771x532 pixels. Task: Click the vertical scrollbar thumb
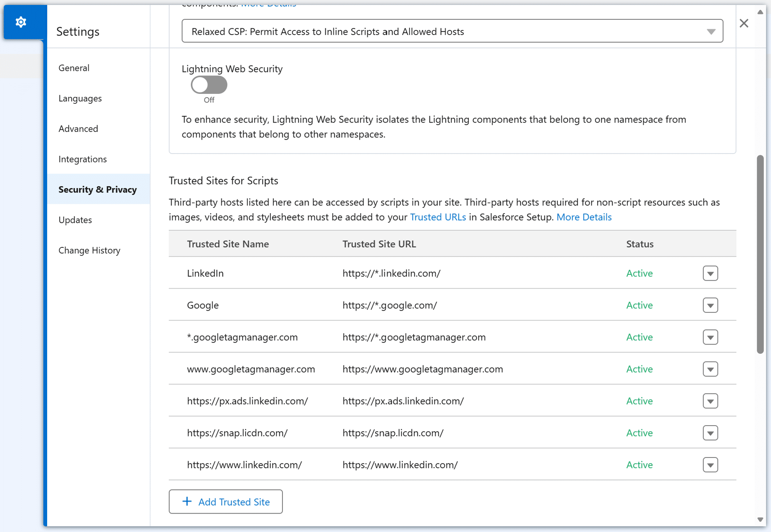[760, 254]
